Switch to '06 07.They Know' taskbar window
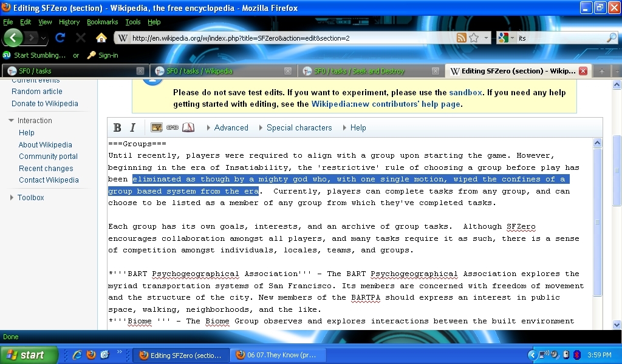622x364 pixels. (278, 356)
